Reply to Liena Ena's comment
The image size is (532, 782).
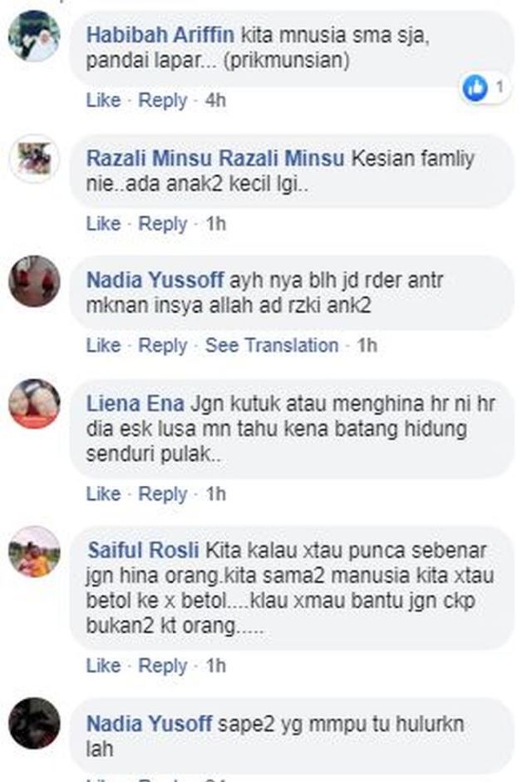[x=162, y=493]
